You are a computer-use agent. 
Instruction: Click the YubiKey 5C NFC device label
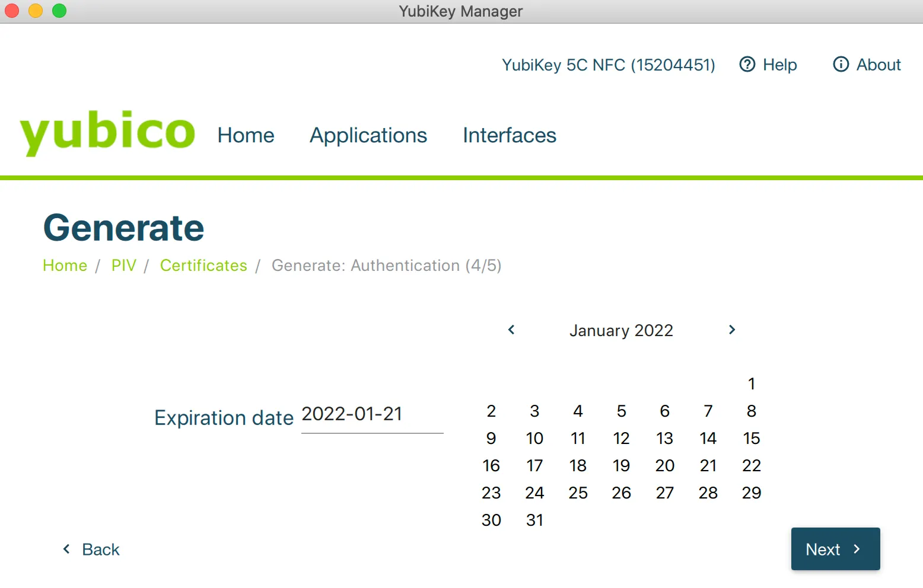pyautogui.click(x=608, y=65)
